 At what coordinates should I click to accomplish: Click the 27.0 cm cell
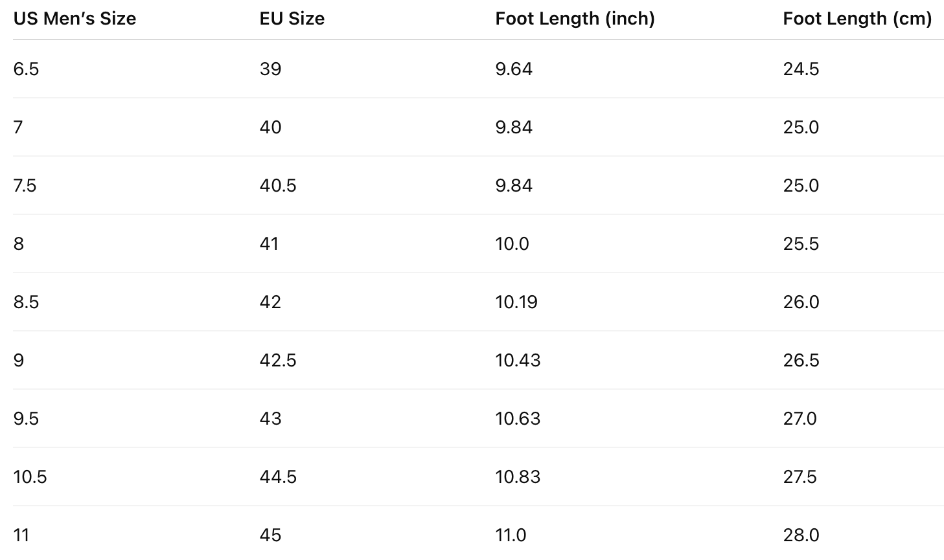point(800,419)
